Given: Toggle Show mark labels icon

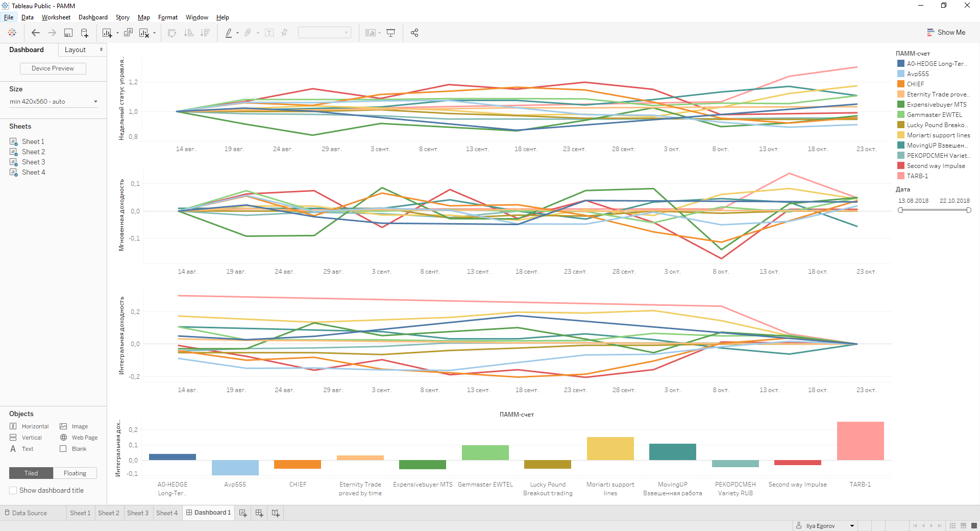Looking at the screenshot, I should pos(269,33).
